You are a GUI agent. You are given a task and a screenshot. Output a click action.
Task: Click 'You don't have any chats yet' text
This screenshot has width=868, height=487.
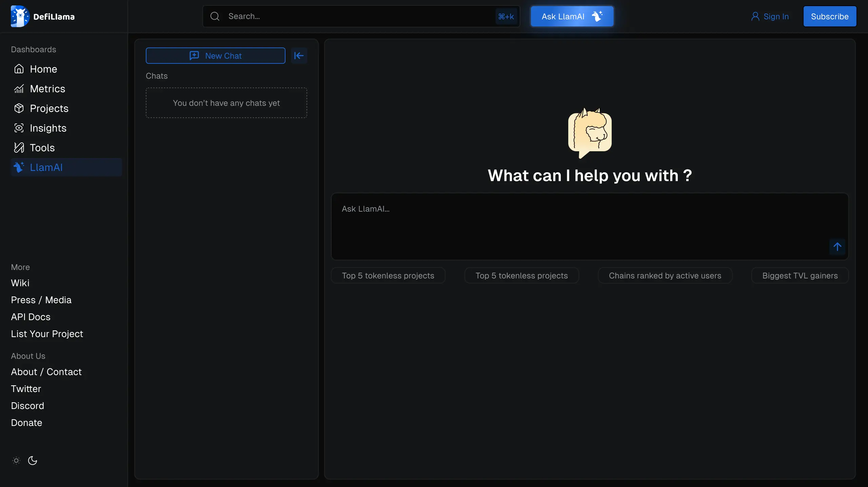point(226,103)
